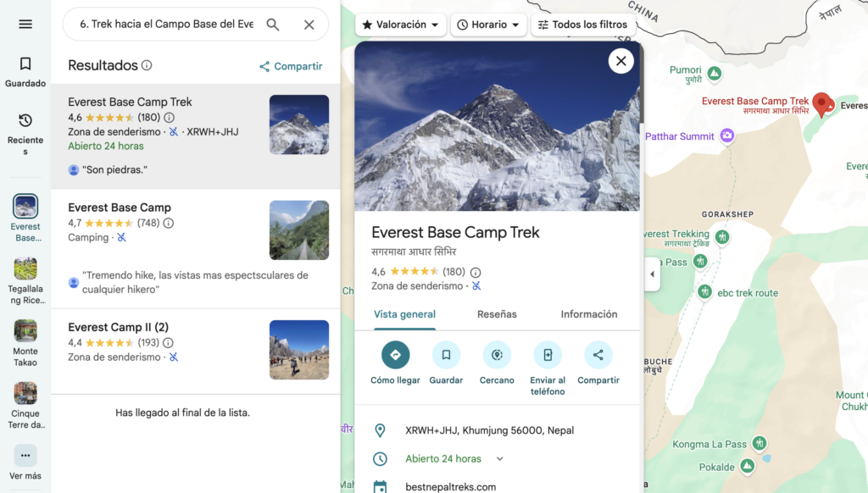Screen dimensions: 868x493
Task: Clear the search box text
Action: click(x=309, y=25)
